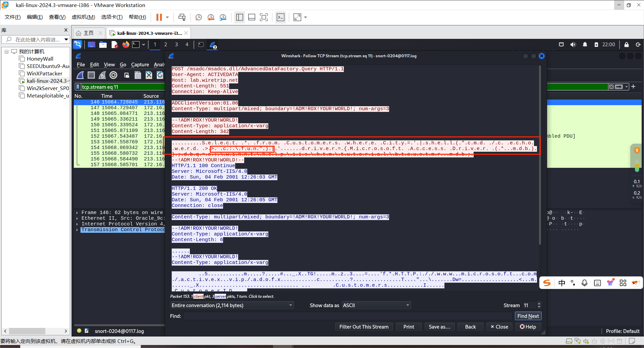
Task: Expand the Ethernet II details row
Action: click(77, 218)
